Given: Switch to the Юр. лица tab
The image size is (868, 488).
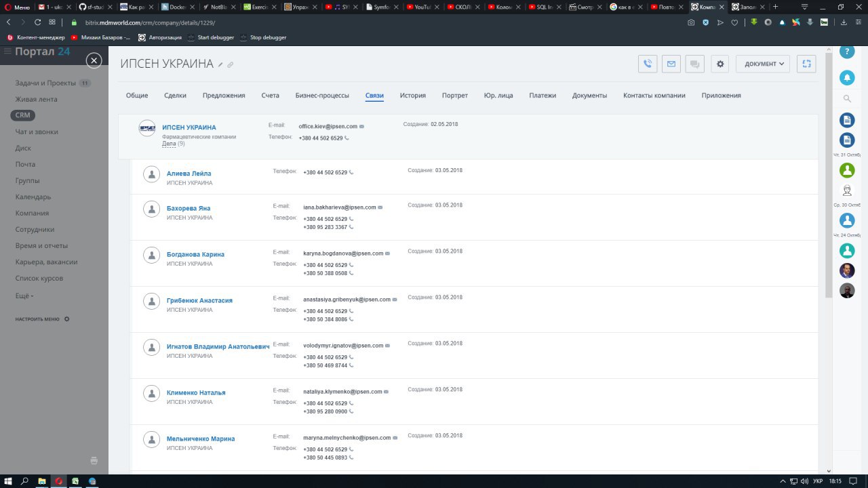Looking at the screenshot, I should click(498, 96).
